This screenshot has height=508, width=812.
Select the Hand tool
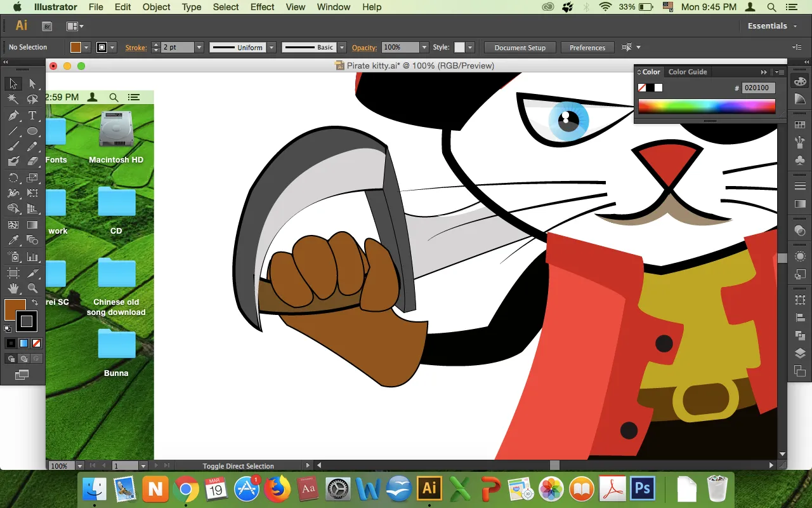pos(13,288)
